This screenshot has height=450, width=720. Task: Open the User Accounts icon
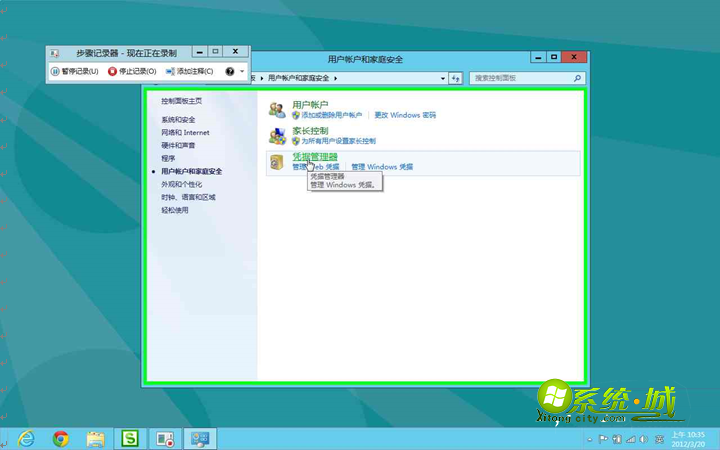coord(277,110)
